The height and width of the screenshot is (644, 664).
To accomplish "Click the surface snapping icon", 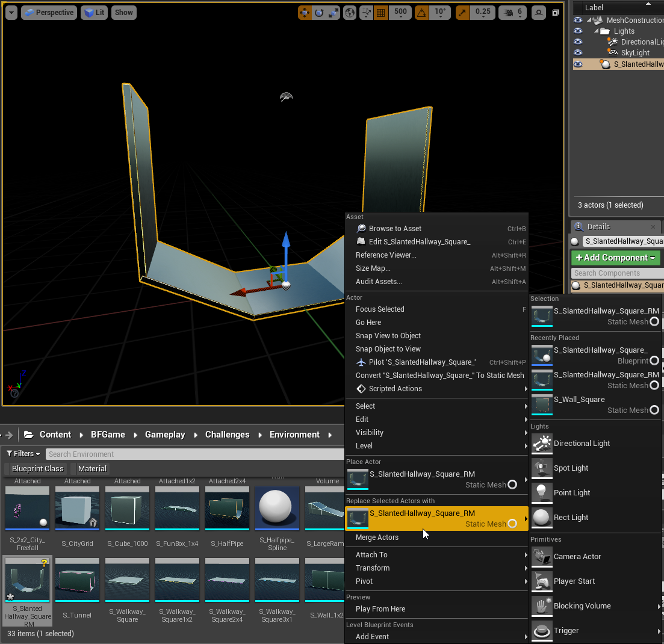I will click(366, 13).
